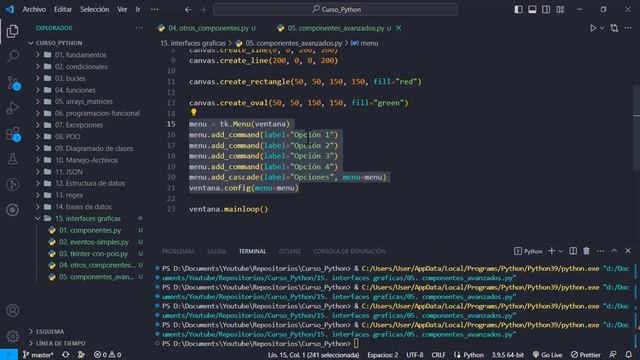
Task: Open the Search view in activity bar
Action: pos(13,56)
